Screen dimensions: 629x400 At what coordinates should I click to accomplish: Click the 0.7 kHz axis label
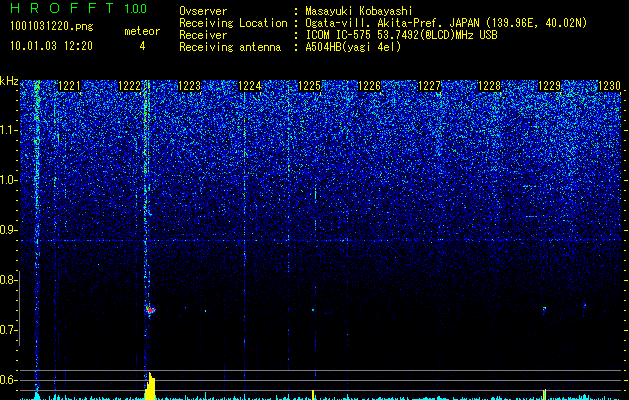(x=9, y=330)
